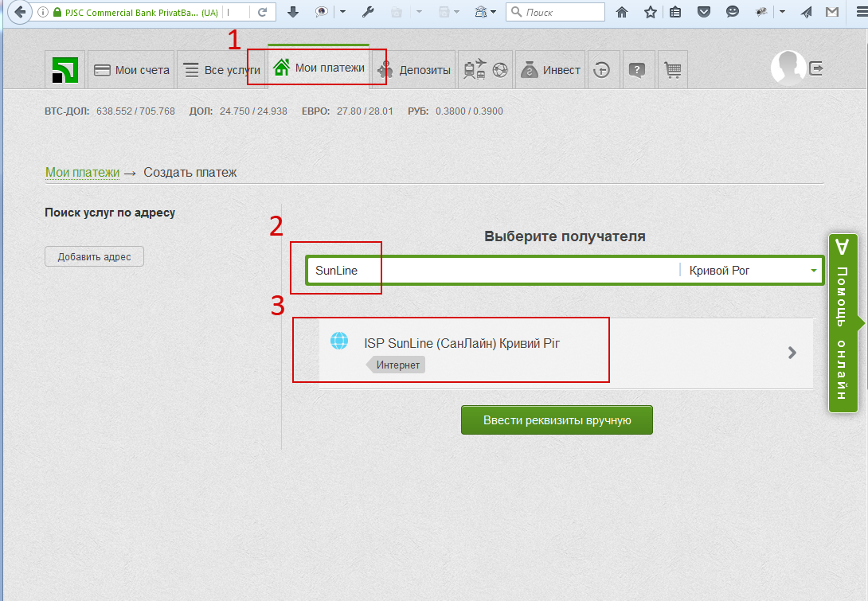Reload the page with the refresh icon
The image size is (868, 601).
(x=263, y=12)
